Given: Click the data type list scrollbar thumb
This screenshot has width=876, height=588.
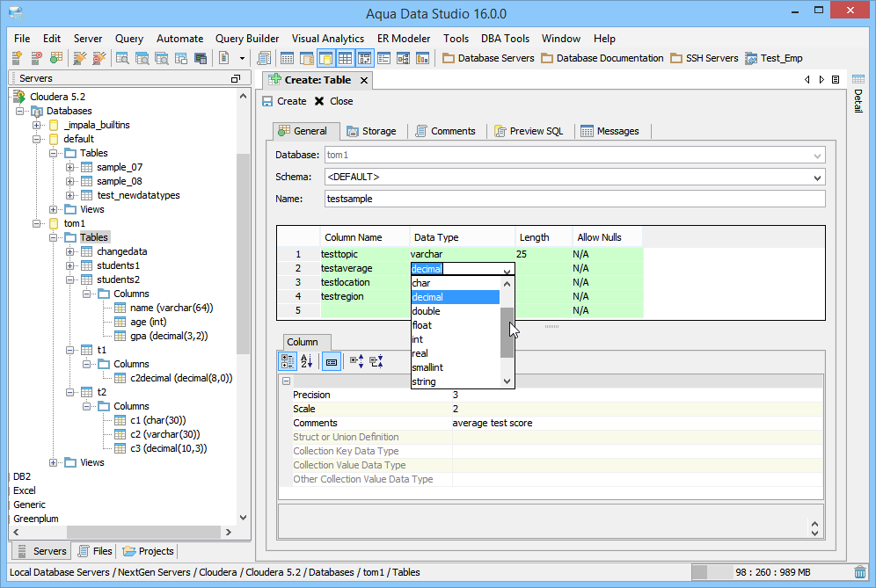Looking at the screenshot, I should point(507,332).
